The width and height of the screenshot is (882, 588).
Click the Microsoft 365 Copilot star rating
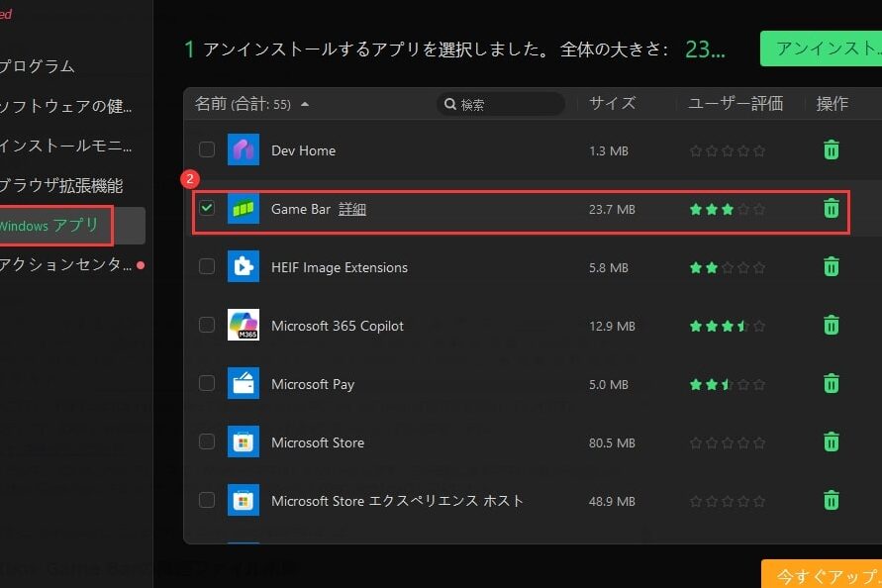tap(728, 326)
